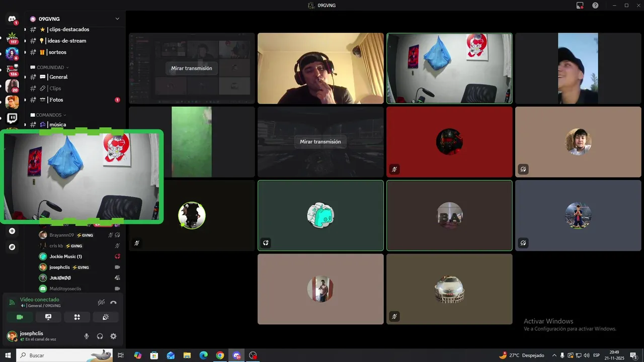The width and height of the screenshot is (644, 362).
Task: Open Google Chrome from the taskbar
Action: tap(220, 355)
